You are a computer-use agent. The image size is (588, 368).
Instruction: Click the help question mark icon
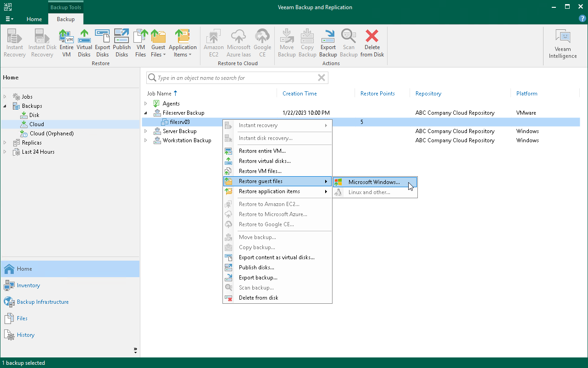[x=582, y=19]
